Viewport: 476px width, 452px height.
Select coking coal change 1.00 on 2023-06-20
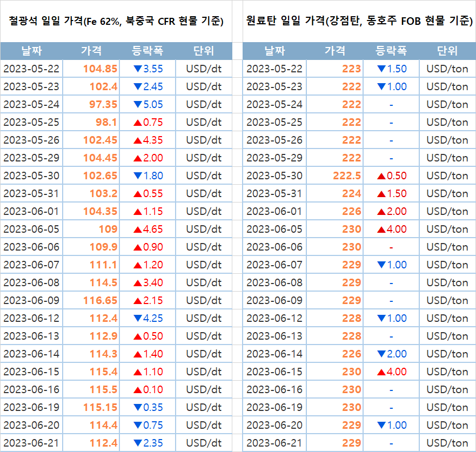pyautogui.click(x=392, y=426)
